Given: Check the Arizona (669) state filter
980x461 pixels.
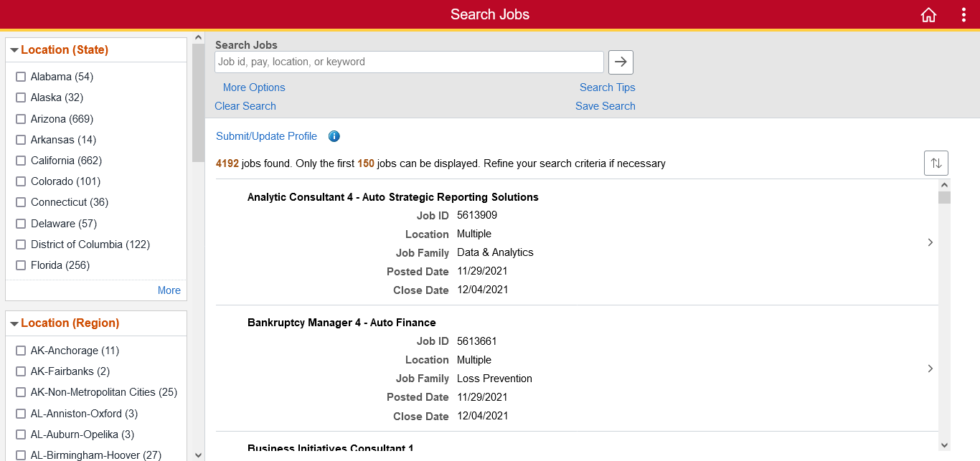Looking at the screenshot, I should 21,119.
